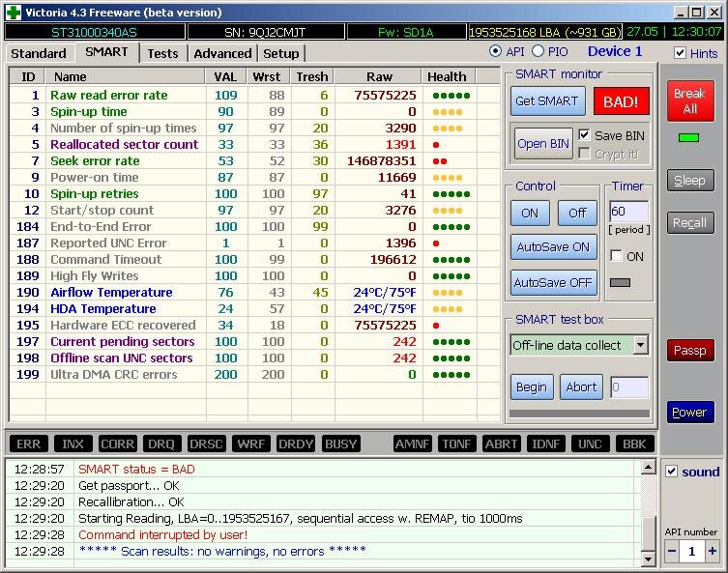Select the Current pending sectors row

(254, 342)
